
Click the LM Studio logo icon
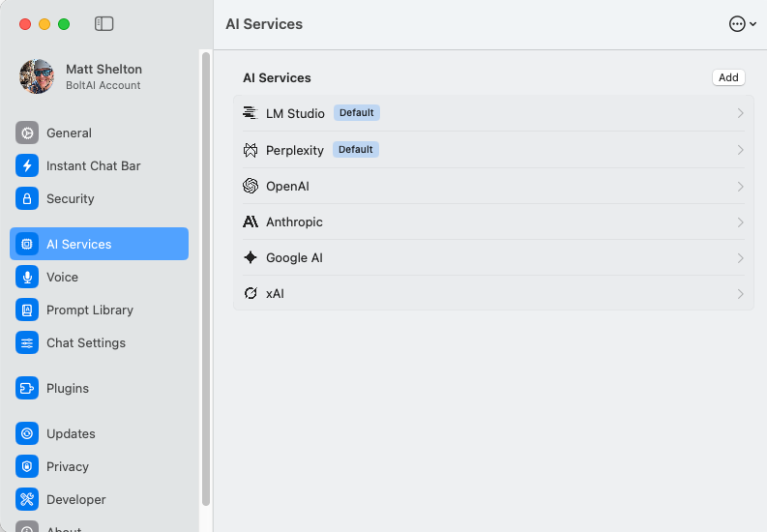250,113
